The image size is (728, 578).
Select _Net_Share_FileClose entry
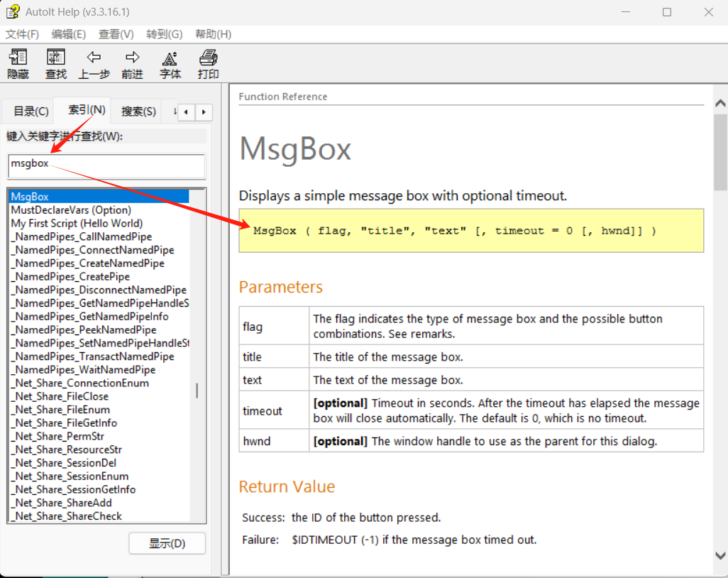click(x=60, y=396)
